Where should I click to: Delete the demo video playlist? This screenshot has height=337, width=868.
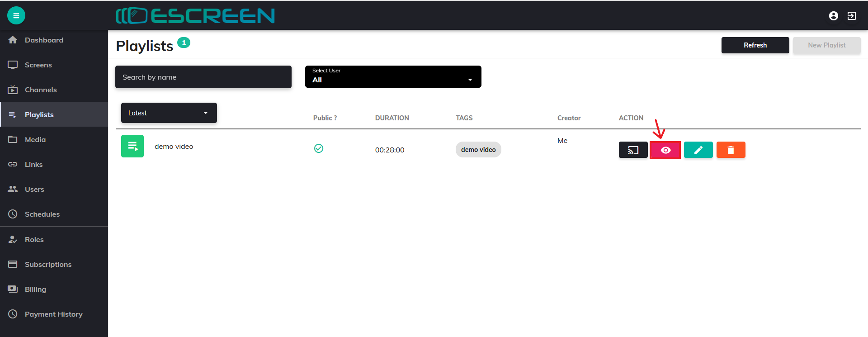(731, 150)
